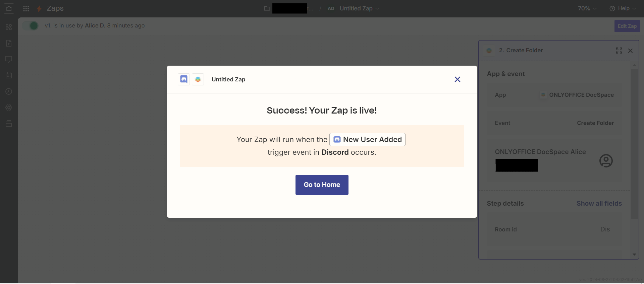The image size is (644, 284).
Task: Click the New User Added trigger chip
Action: [367, 140]
